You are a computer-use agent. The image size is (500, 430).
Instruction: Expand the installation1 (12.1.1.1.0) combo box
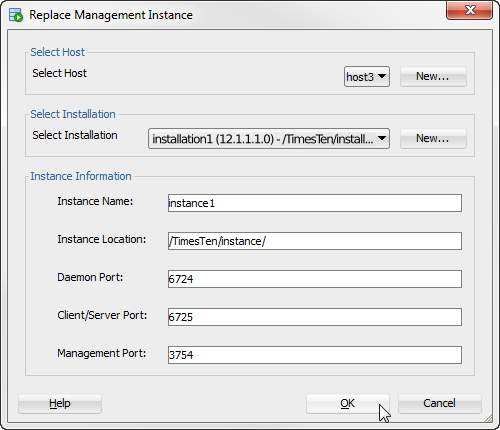point(269,139)
